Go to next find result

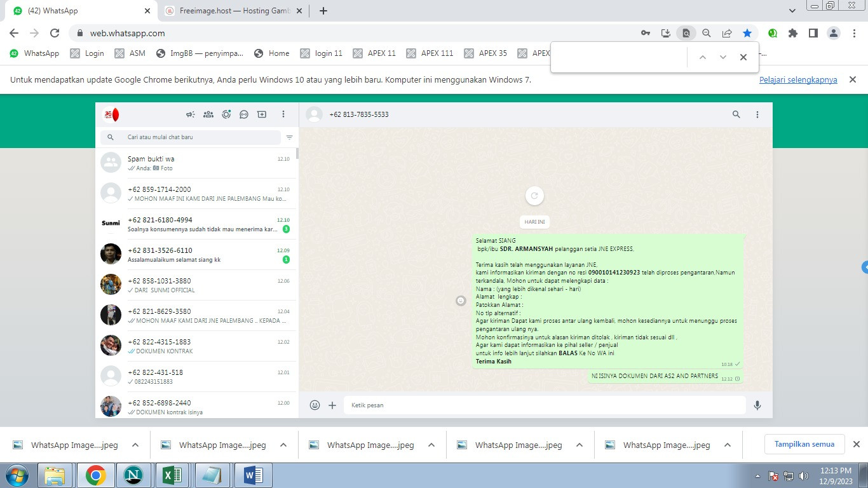pos(722,57)
